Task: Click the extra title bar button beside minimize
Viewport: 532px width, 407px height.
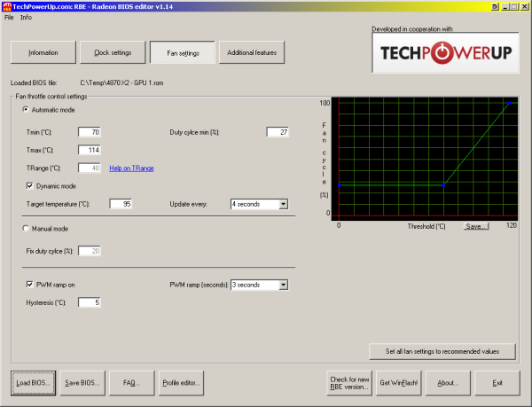Action: [495, 6]
